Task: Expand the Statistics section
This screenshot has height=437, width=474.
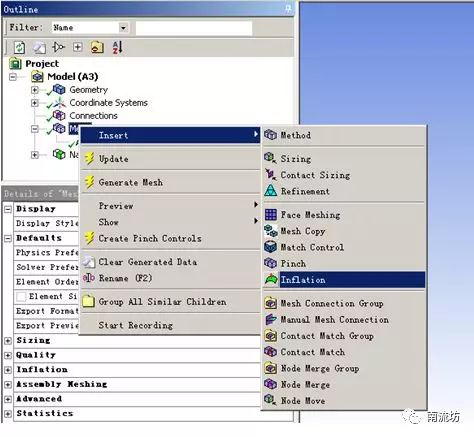Action: pos(8,414)
